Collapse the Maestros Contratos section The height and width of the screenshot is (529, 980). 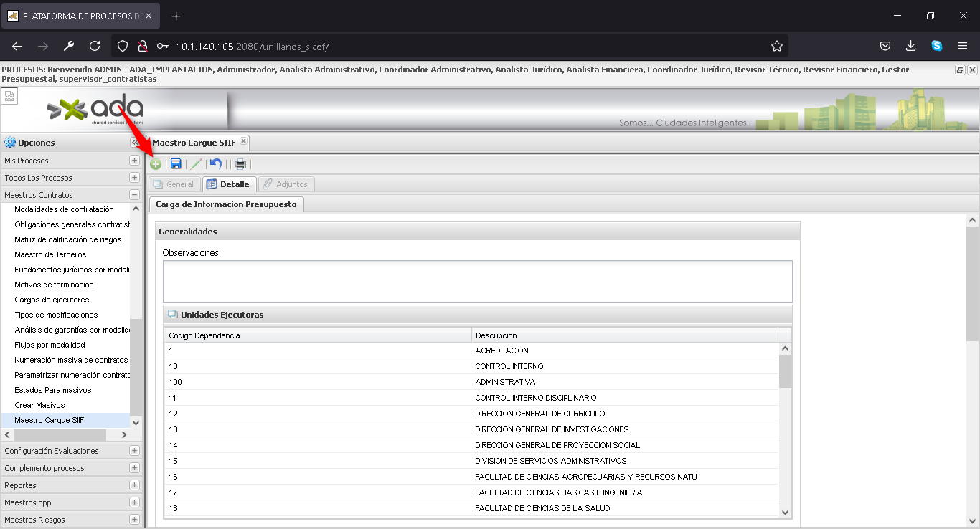[x=134, y=195]
